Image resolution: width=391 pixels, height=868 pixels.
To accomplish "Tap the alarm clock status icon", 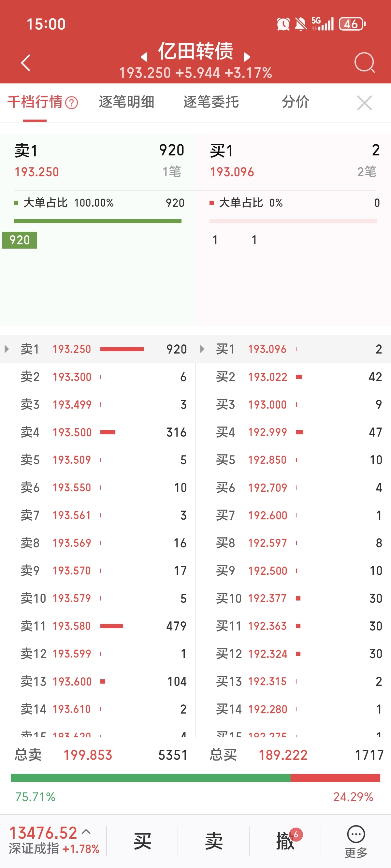I will coord(283,24).
